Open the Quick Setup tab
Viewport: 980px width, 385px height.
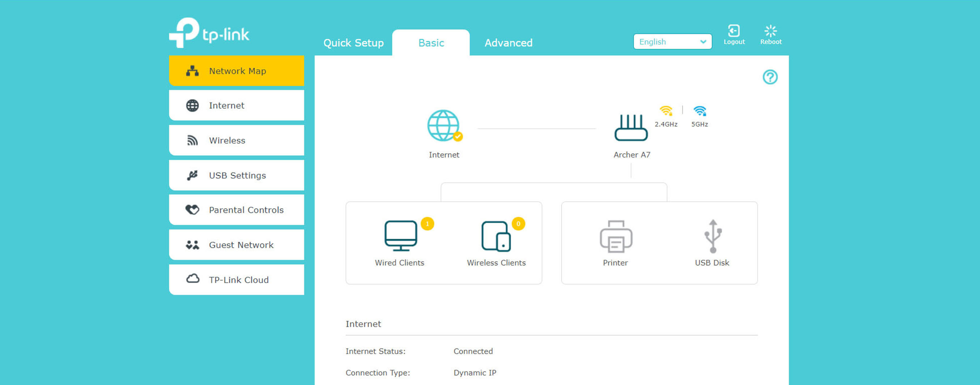(353, 43)
